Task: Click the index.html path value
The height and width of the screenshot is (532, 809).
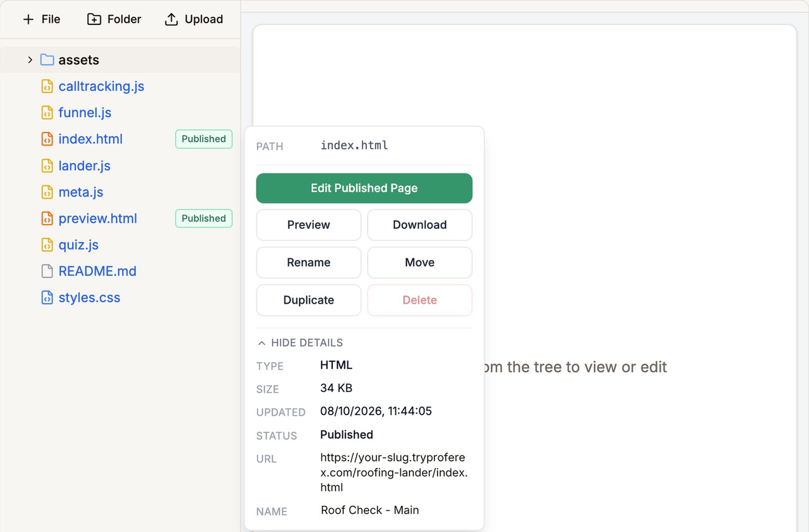Action: pyautogui.click(x=354, y=146)
